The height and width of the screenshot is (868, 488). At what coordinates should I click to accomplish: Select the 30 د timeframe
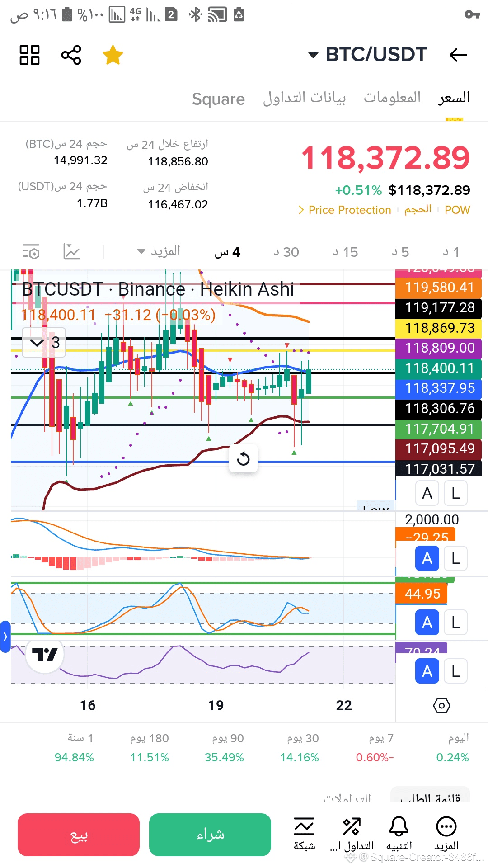(x=286, y=252)
